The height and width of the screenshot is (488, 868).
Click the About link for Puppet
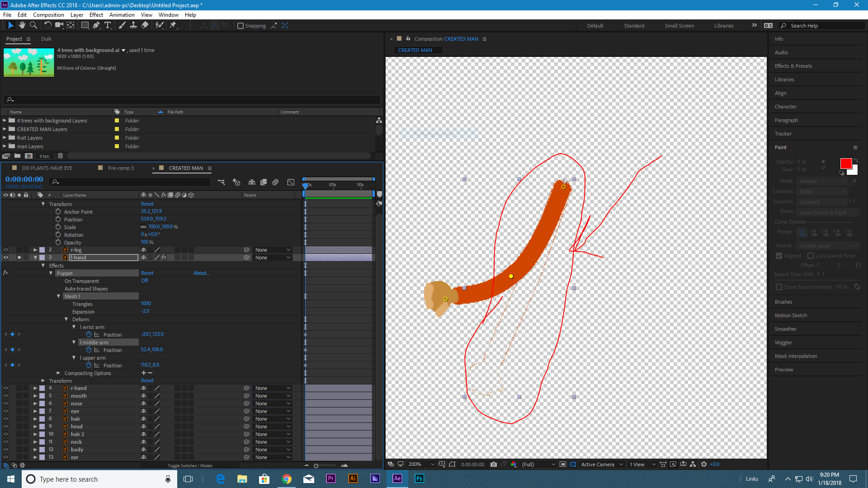coord(201,273)
